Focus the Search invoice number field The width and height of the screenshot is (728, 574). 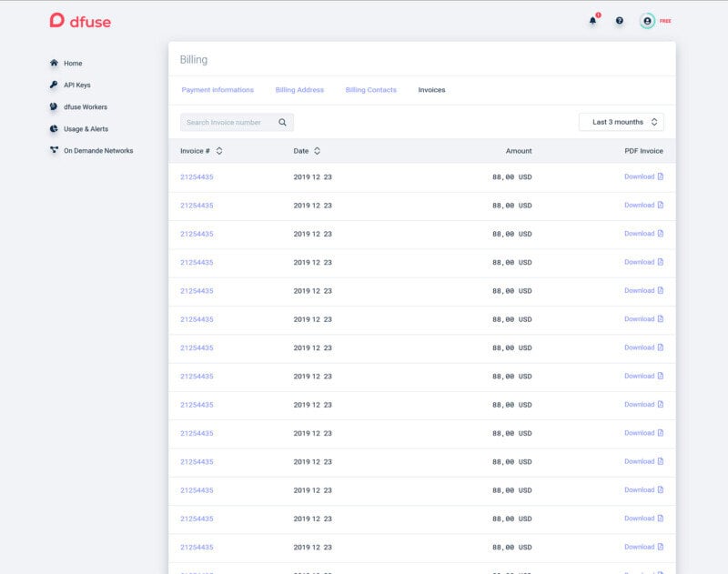(x=237, y=123)
